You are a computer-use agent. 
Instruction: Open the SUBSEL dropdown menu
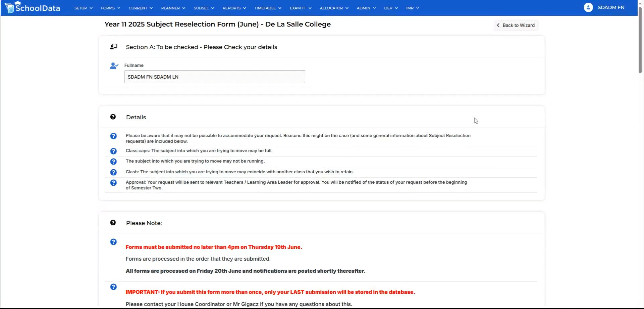click(x=204, y=8)
